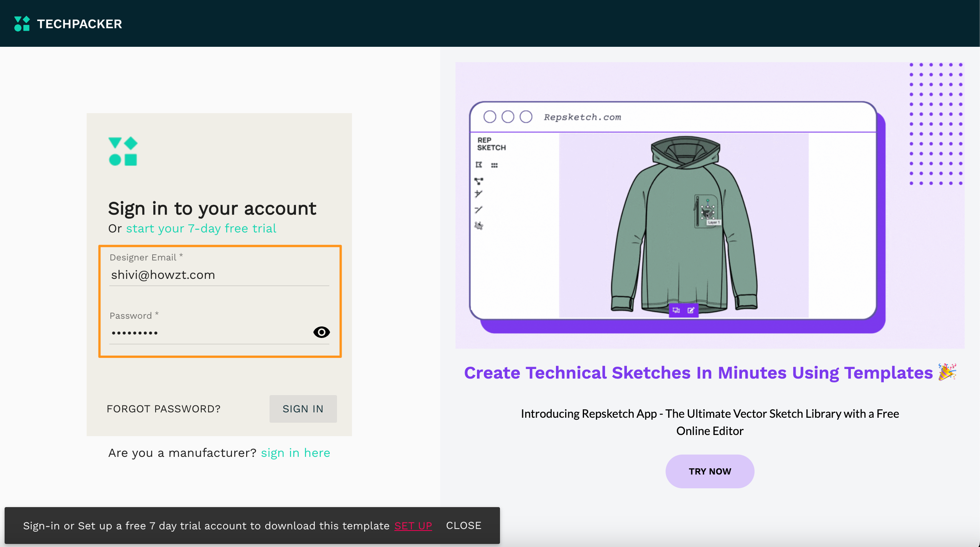The height and width of the screenshot is (547, 980).
Task: Click the node-path tool icon in the Repsketch sidebar
Action: tap(478, 181)
